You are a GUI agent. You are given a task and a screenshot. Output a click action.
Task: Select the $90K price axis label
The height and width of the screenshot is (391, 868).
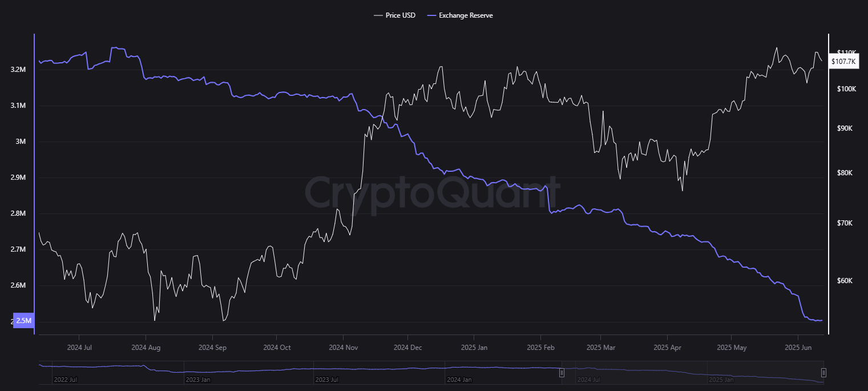(x=844, y=129)
